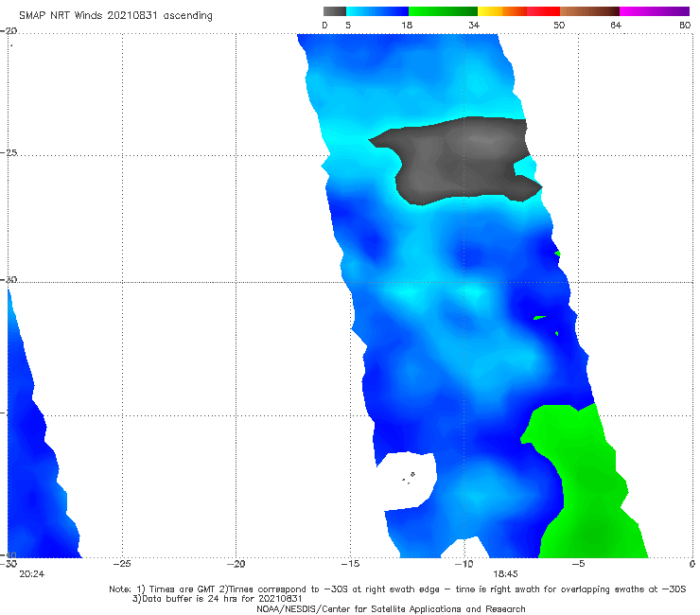Screen dimensions: 700x615
Task: Click the color bar label '18'
Action: click(407, 26)
